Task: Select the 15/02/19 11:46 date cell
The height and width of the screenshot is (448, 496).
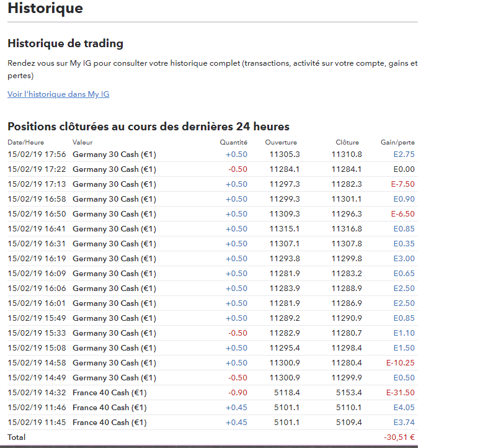Action: click(37, 407)
